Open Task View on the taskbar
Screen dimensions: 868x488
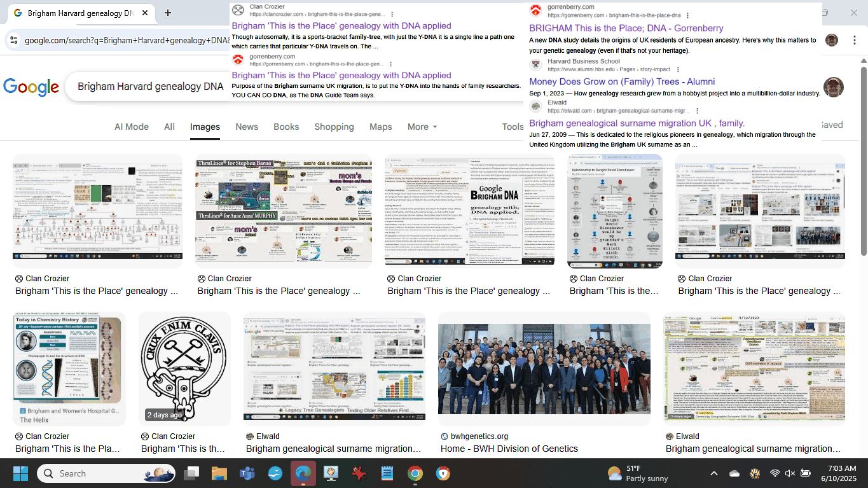point(191,473)
